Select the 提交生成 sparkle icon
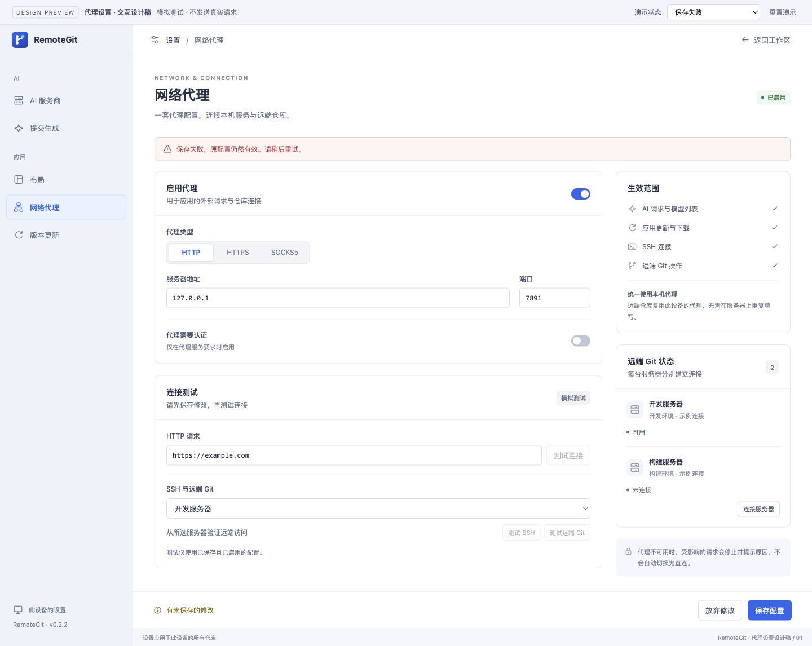 [x=19, y=128]
